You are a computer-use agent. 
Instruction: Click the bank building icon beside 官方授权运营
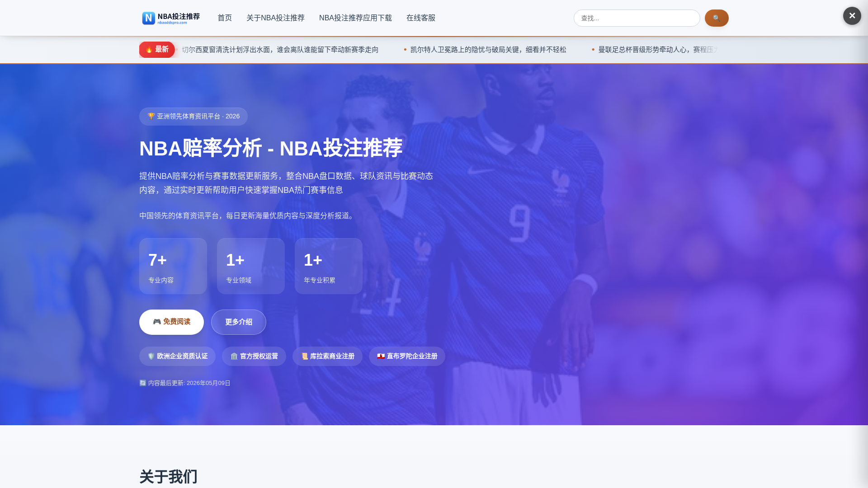(234, 357)
